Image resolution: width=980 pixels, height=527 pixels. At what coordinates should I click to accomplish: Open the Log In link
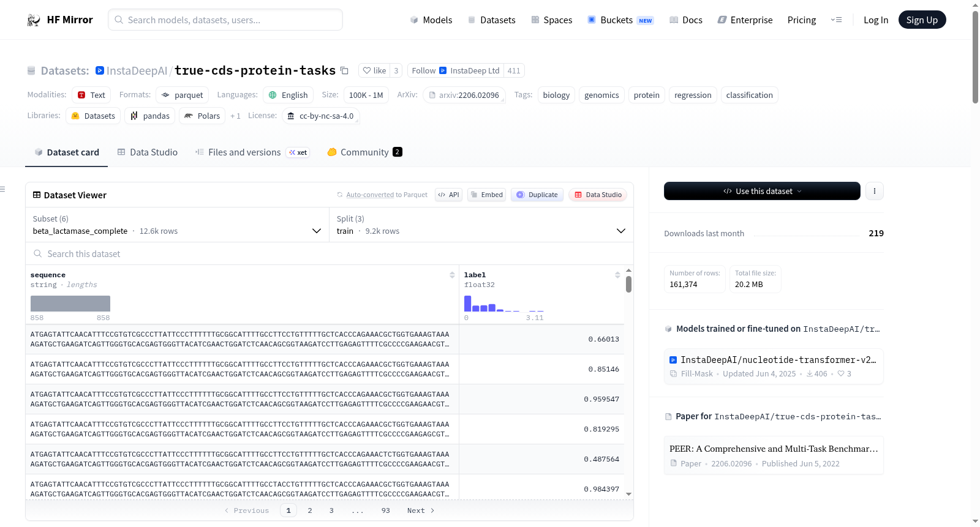click(876, 20)
